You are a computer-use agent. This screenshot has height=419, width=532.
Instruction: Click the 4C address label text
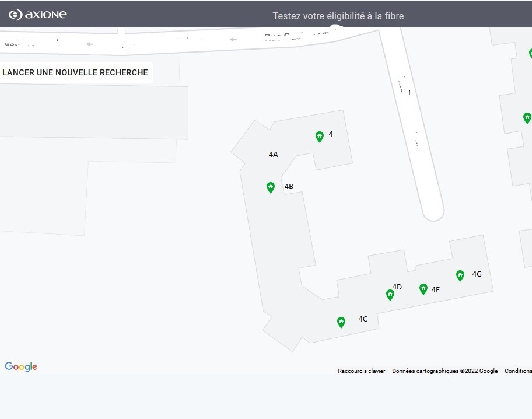click(363, 319)
